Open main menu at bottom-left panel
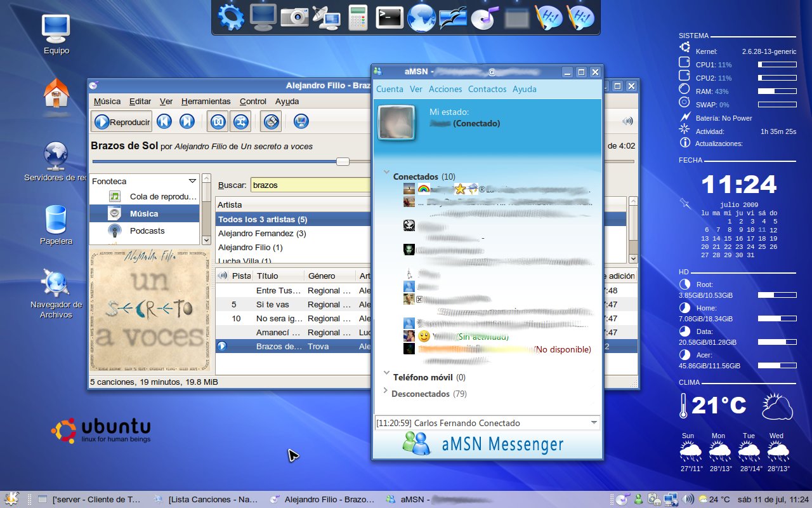This screenshot has height=508, width=812. [10, 499]
